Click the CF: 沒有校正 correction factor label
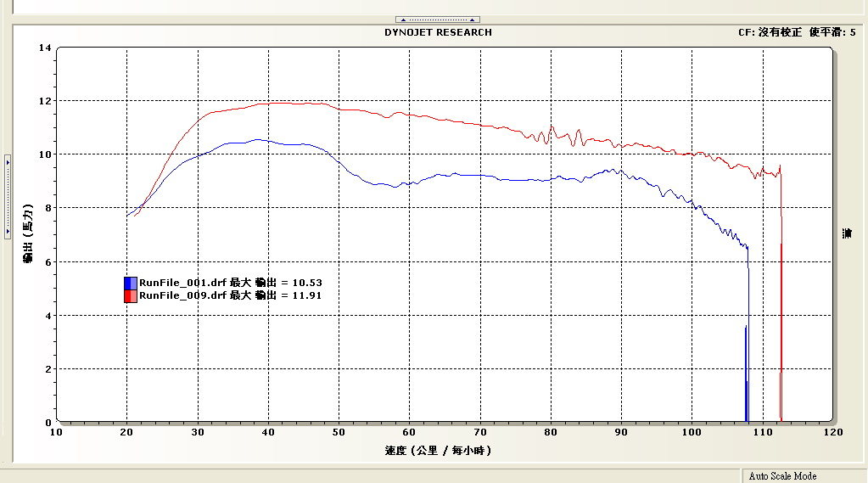The height and width of the screenshot is (483, 868). 770,32
